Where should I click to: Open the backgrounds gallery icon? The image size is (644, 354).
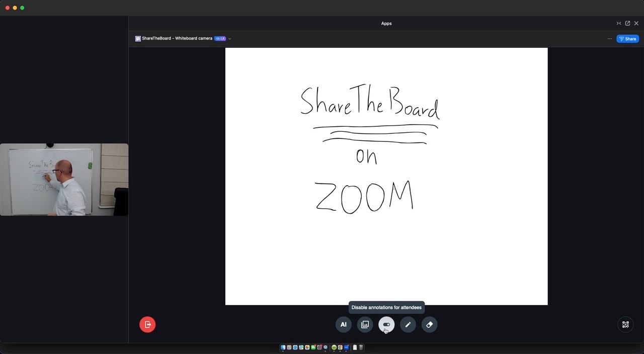pos(365,324)
